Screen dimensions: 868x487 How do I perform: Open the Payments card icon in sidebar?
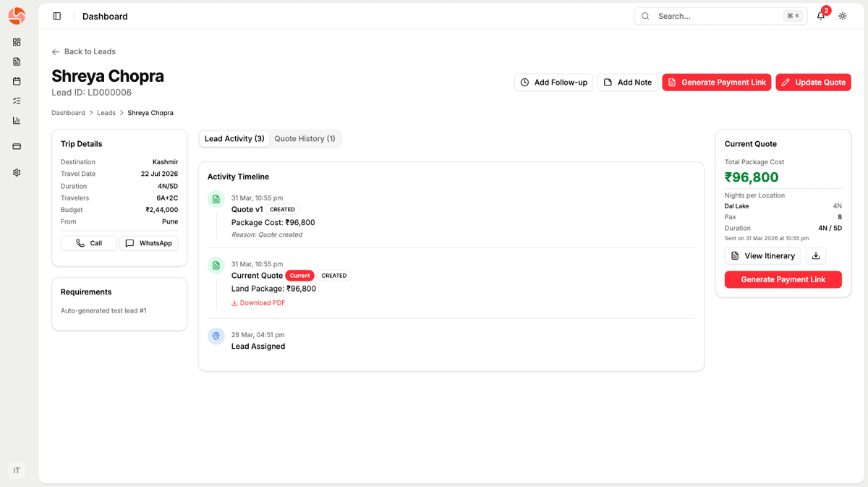[17, 146]
